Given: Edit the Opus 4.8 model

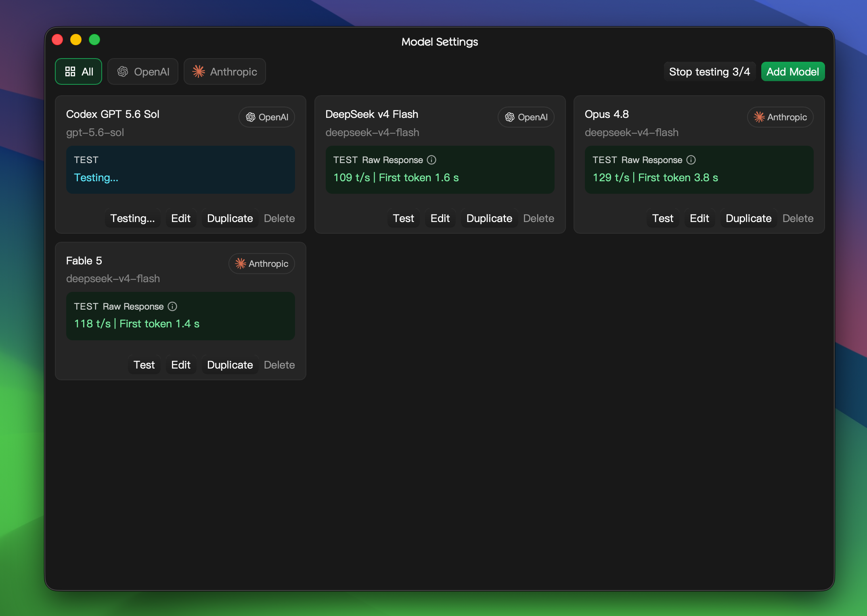Looking at the screenshot, I should [699, 218].
